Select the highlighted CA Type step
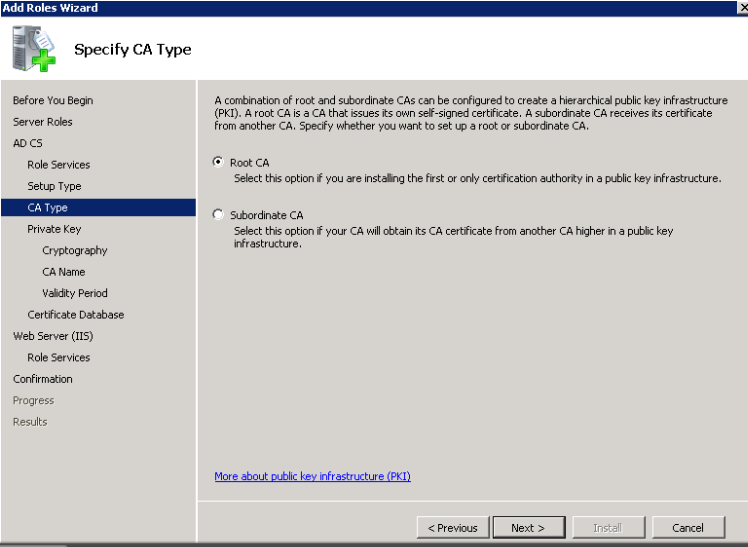The width and height of the screenshot is (748, 547). tap(98, 207)
